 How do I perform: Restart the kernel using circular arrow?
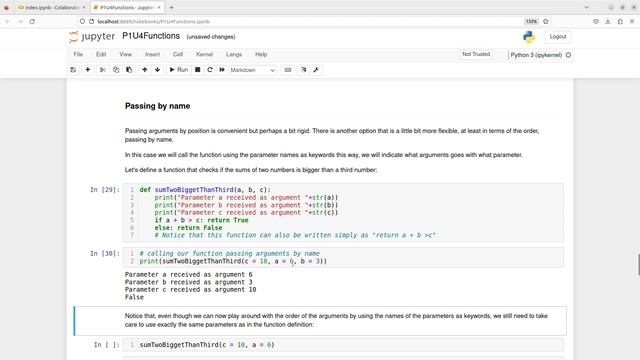[210, 70]
